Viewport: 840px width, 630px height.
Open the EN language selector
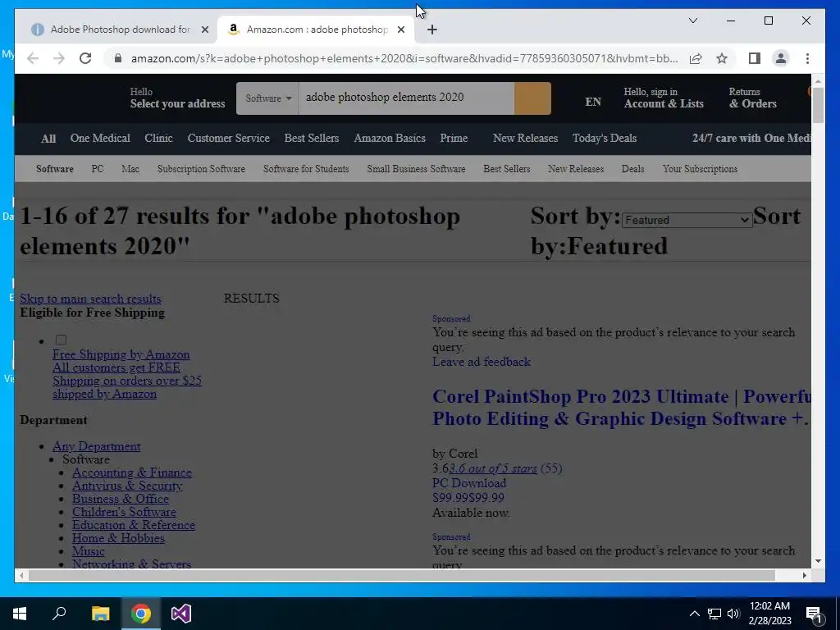[x=593, y=102]
